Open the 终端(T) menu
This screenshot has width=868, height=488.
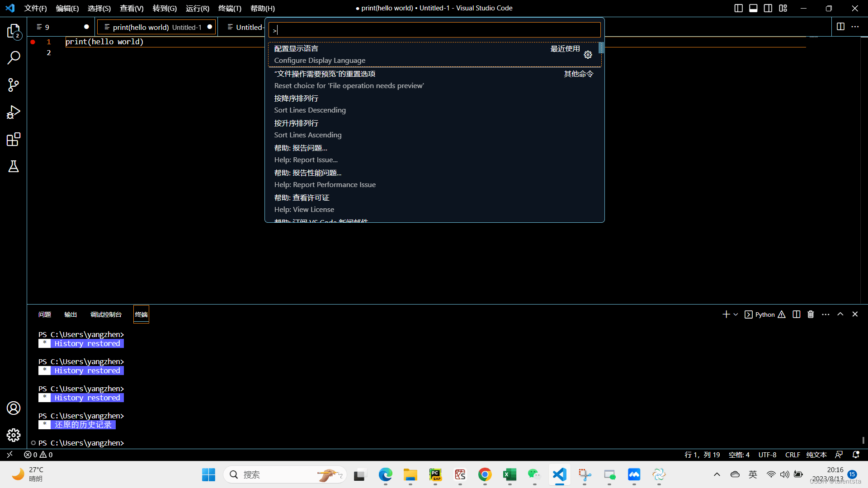click(x=230, y=8)
